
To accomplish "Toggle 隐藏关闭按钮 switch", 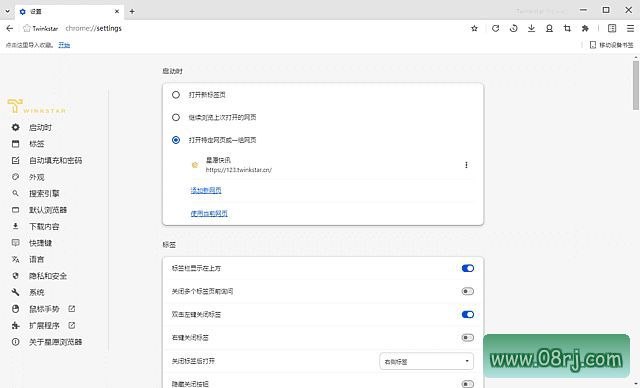I will point(467,384).
